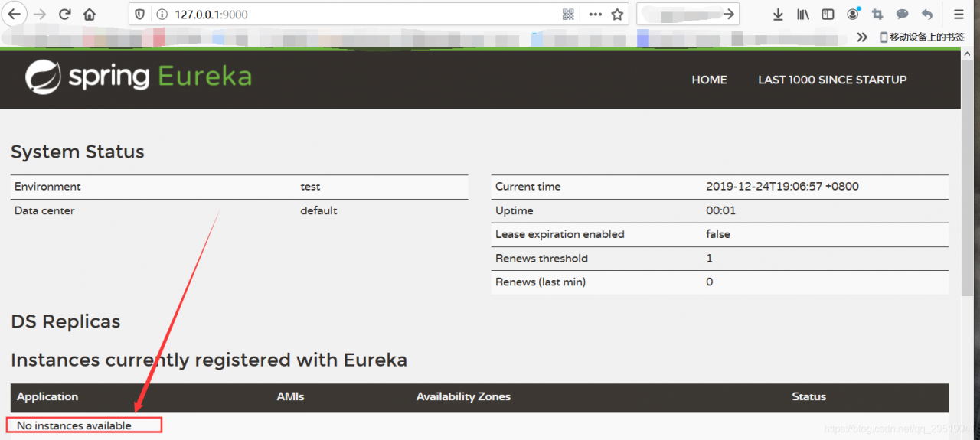Click the browser forward arrow
This screenshot has width=980, height=440.
(x=40, y=14)
